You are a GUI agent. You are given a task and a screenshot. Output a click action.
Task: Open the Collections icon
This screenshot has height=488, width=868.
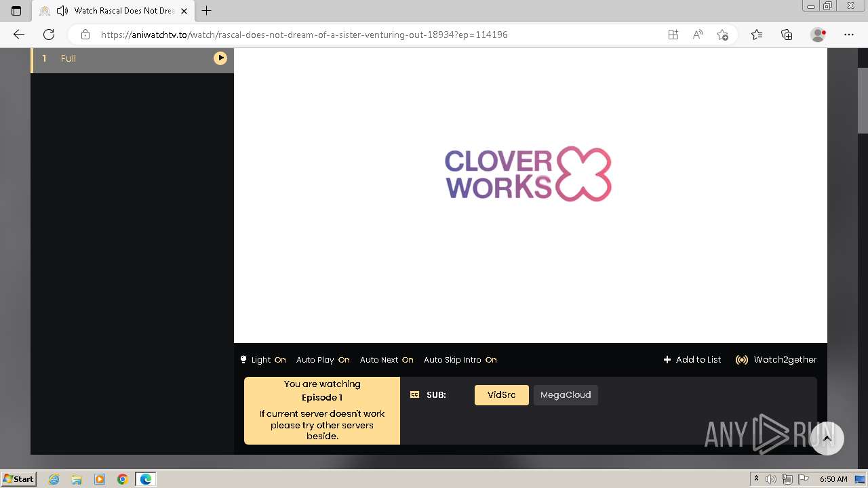[787, 35]
